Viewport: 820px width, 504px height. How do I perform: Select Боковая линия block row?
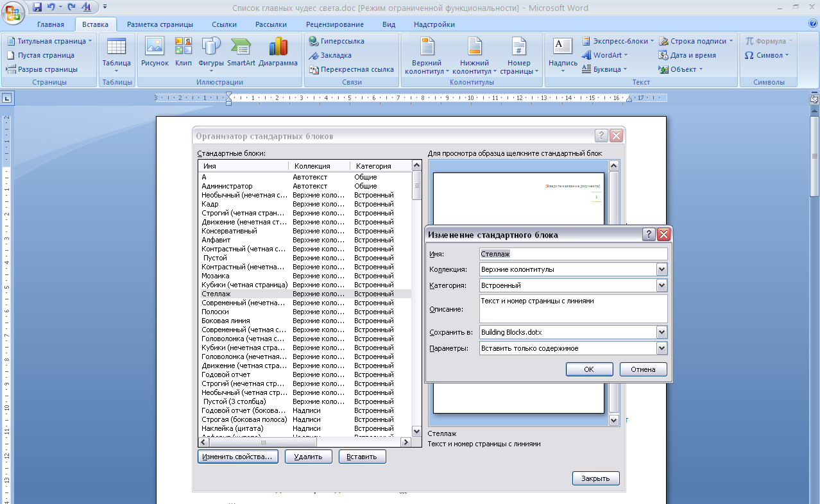[x=305, y=321]
